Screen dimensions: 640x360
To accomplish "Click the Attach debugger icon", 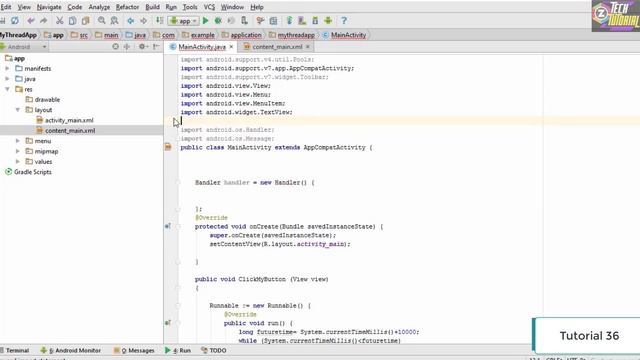I will [x=244, y=20].
